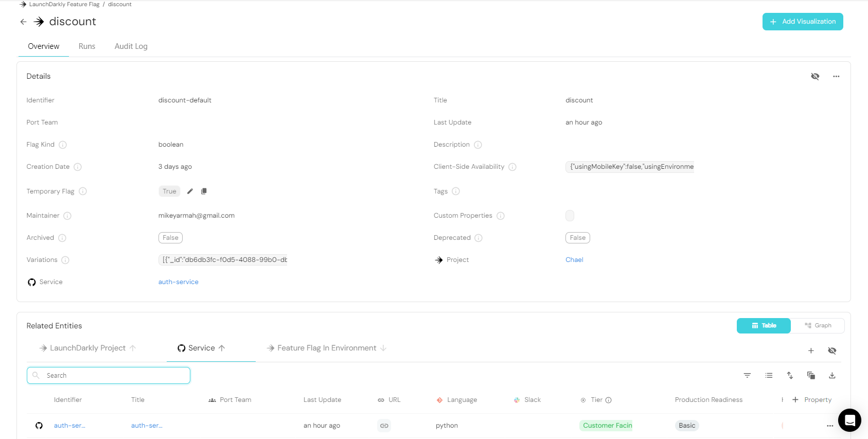868x439 pixels.
Task: Open the table copy-stack icon
Action: pyautogui.click(x=811, y=375)
